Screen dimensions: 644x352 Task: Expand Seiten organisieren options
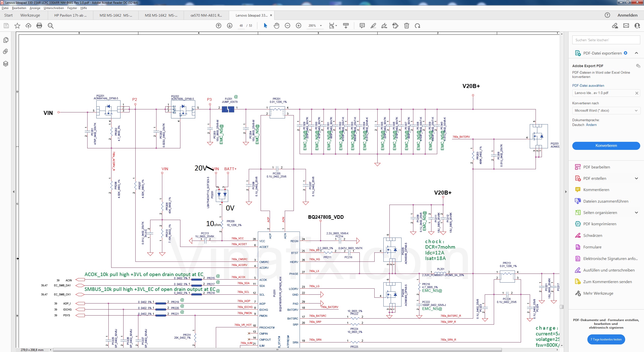[x=636, y=213]
